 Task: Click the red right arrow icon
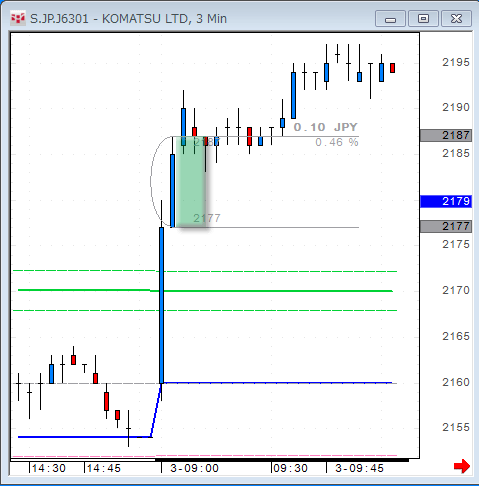pyautogui.click(x=462, y=466)
